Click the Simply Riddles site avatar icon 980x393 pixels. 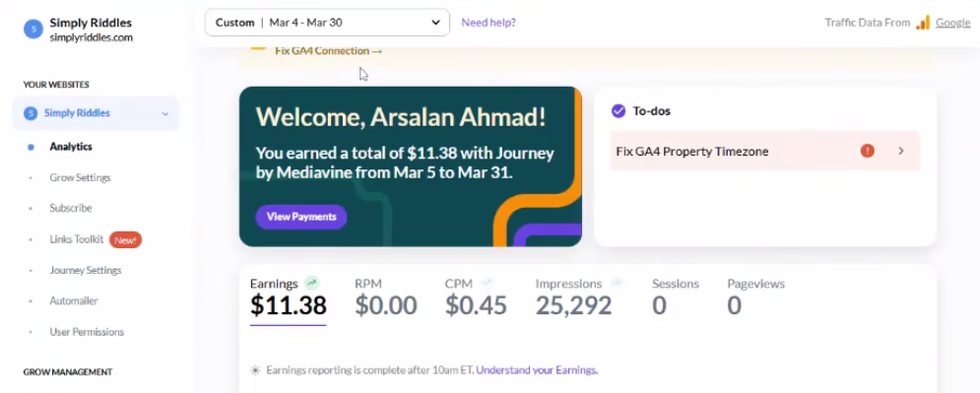click(33, 29)
